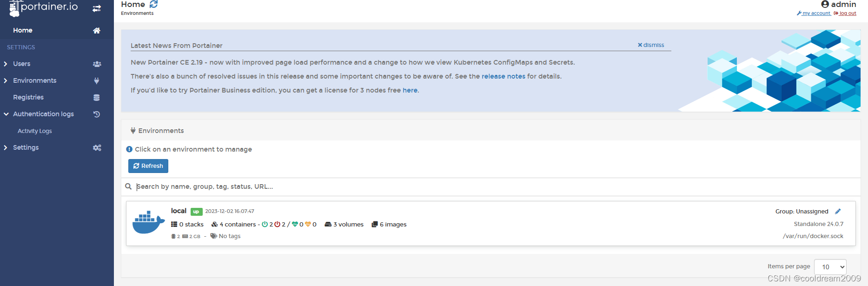Open my account link

tap(814, 13)
